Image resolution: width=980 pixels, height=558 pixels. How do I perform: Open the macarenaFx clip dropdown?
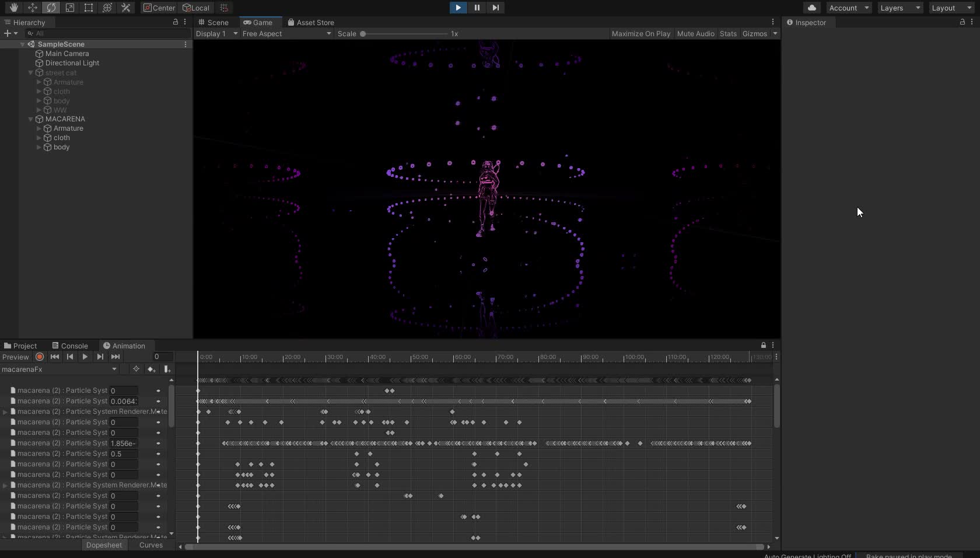(58, 369)
